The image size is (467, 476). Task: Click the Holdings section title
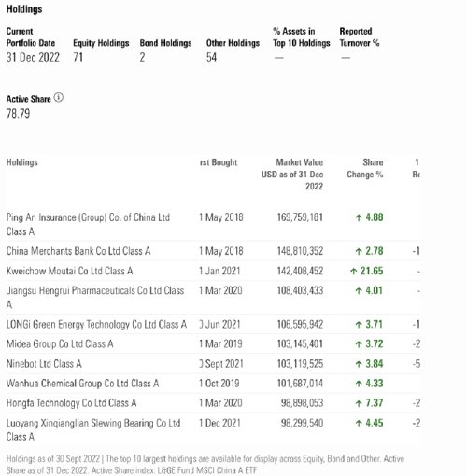pyautogui.click(x=24, y=9)
